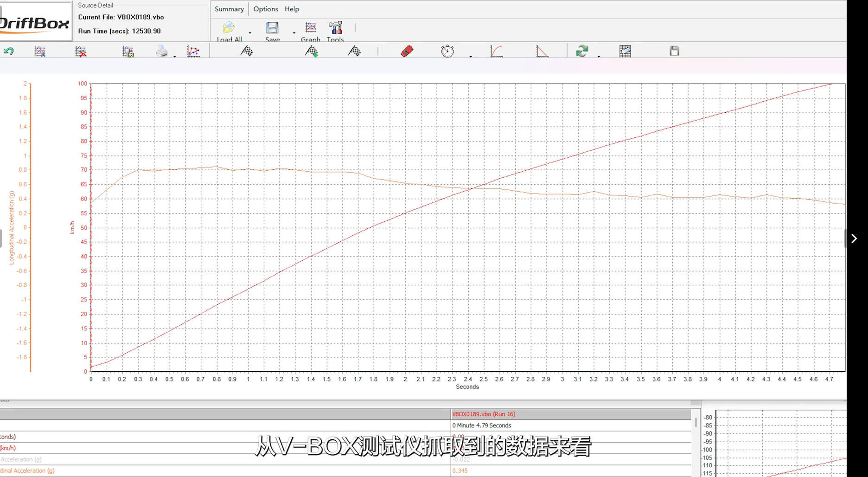Image resolution: width=868 pixels, height=477 pixels.
Task: Expand the Load All dropdown arrow
Action: point(250,33)
